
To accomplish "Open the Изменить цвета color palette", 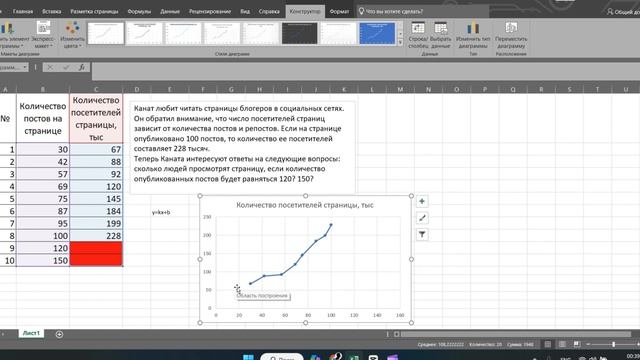I will click(x=72, y=35).
